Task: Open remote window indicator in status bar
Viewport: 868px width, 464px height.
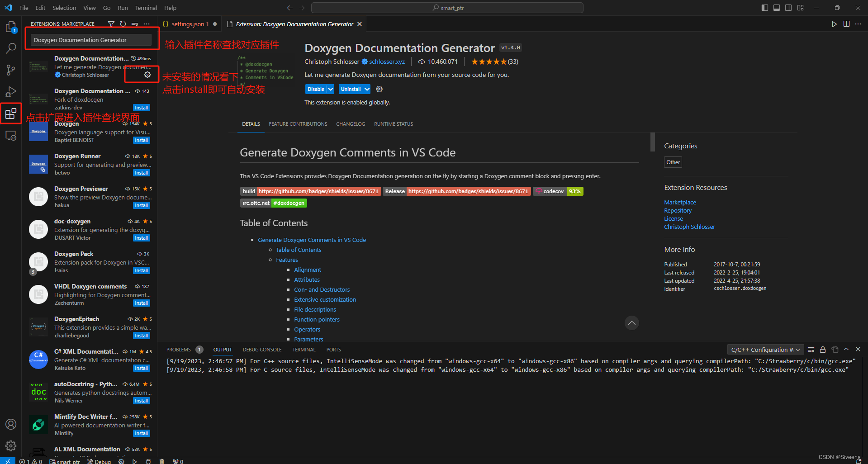Action: (8, 461)
